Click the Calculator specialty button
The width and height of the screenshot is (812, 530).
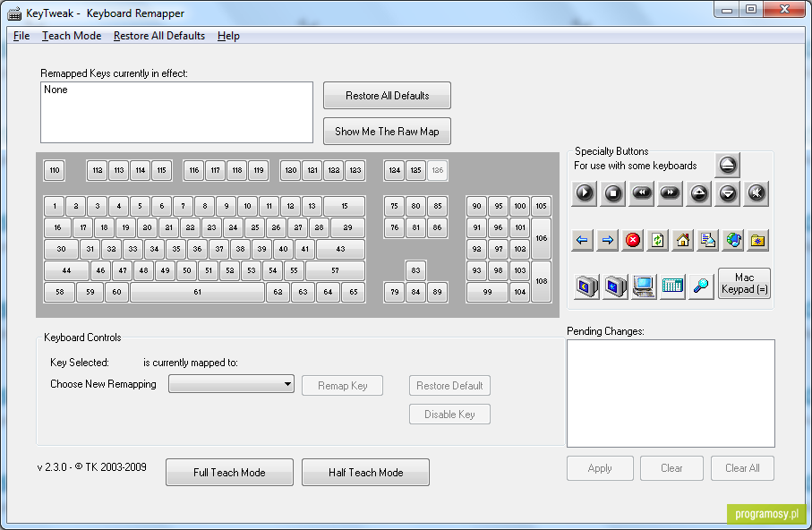point(672,286)
